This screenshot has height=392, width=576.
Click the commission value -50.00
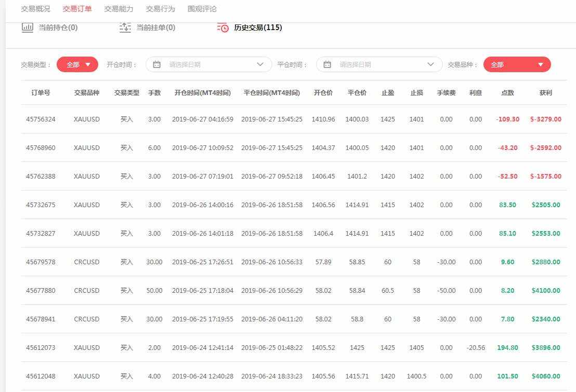(x=447, y=291)
